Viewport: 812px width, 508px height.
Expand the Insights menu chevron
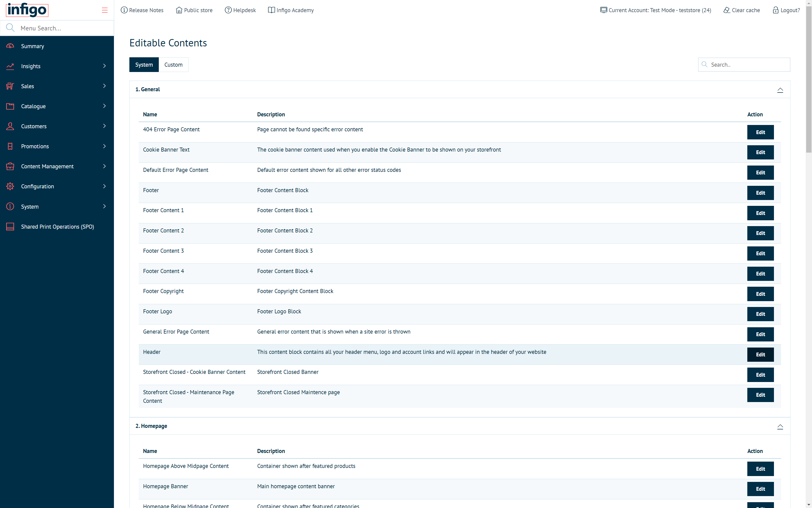pyautogui.click(x=104, y=66)
